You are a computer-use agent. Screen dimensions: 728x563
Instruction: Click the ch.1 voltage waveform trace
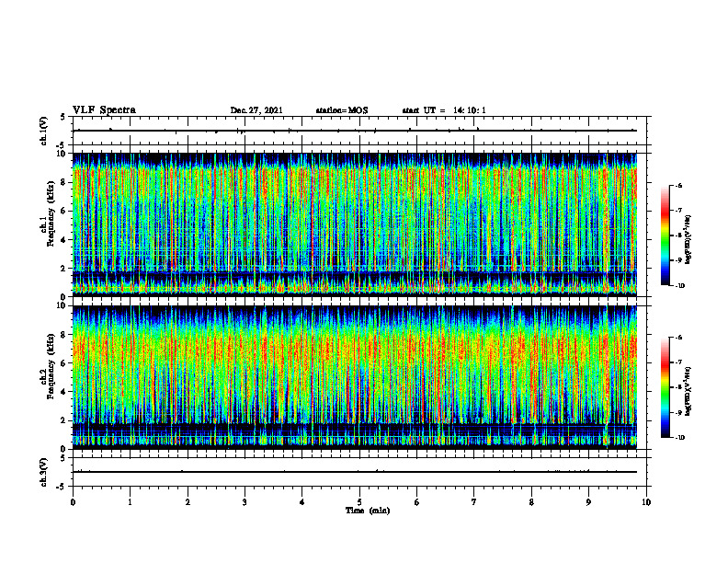pyautogui.click(x=355, y=131)
